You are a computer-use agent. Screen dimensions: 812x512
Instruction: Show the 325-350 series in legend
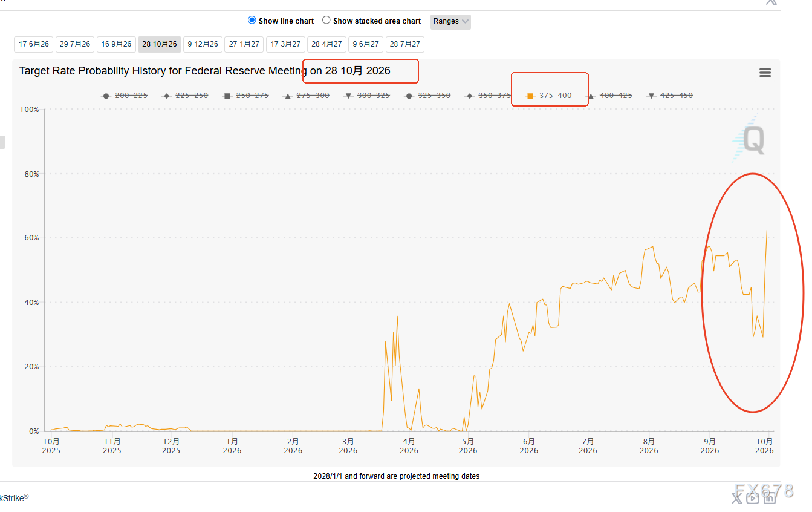tap(427, 96)
